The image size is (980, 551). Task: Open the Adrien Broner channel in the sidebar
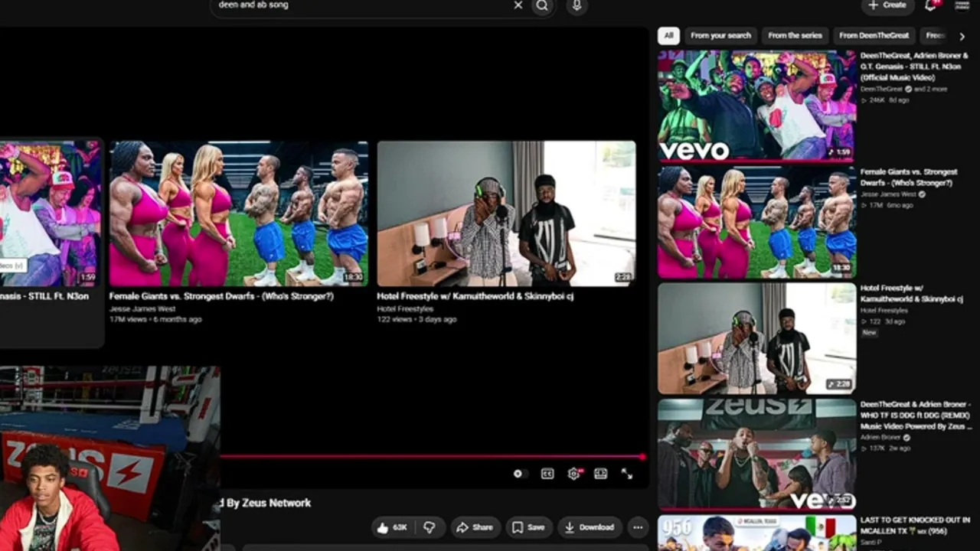[881, 438]
